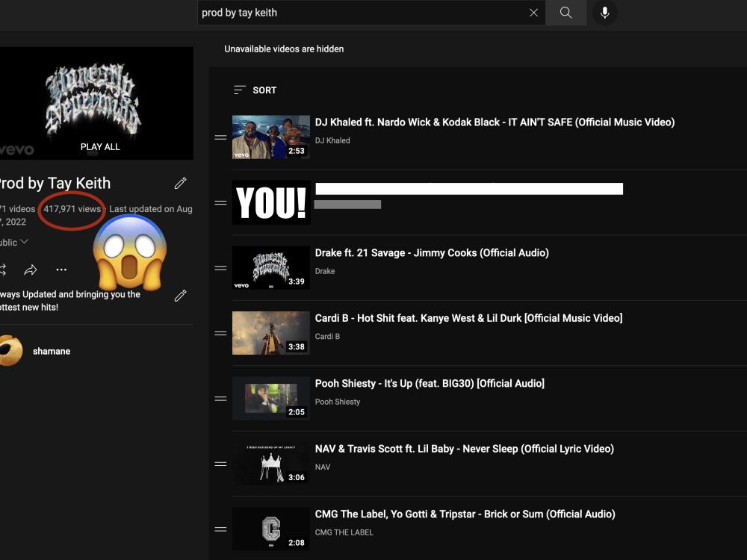Click the 'Last updated on Aug' text

click(151, 209)
